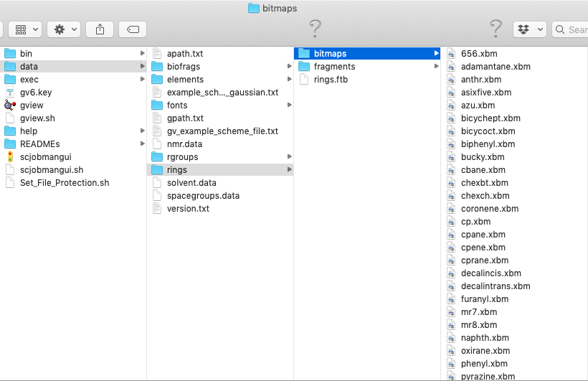Viewport: 588px width, 381px height.
Task: Click the question mark placeholder beside Dropbox
Action: pos(496,29)
